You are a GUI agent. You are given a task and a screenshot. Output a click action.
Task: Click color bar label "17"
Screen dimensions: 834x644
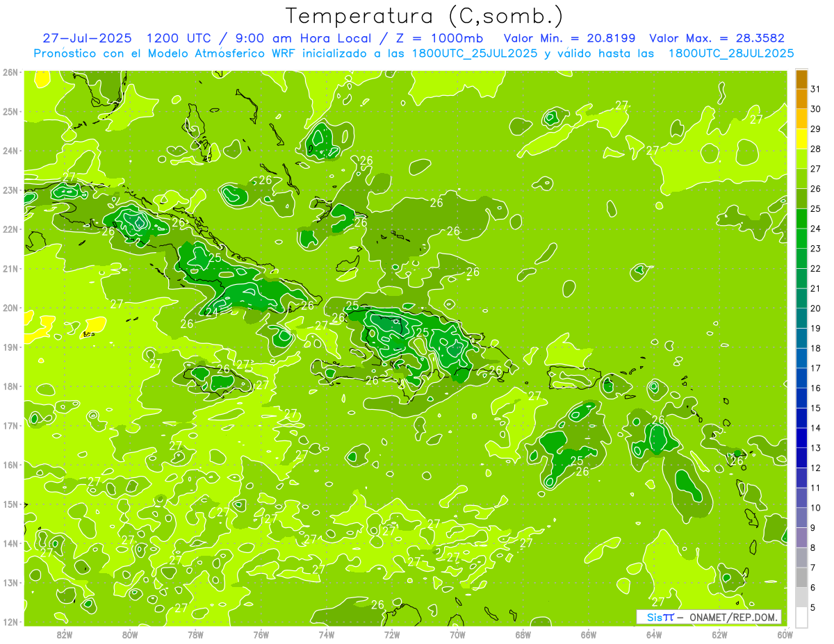[x=816, y=368]
